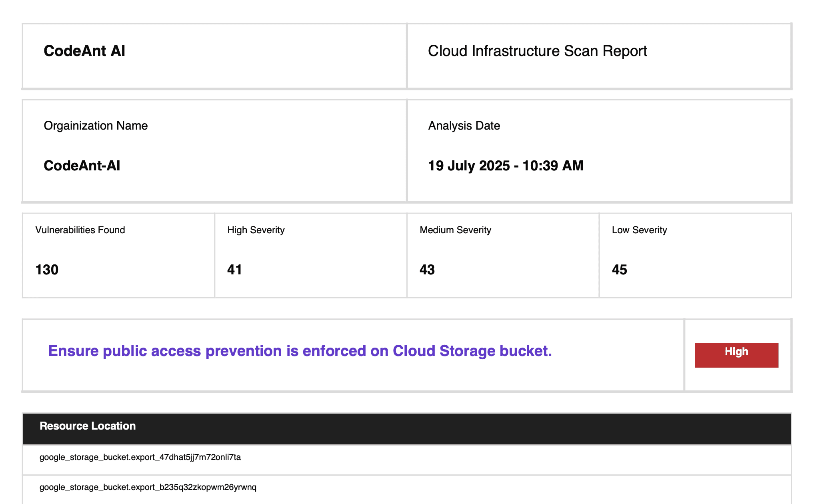Screen dimensions: 816x504
Task: Click the Orgainization Name label
Action: (x=96, y=126)
